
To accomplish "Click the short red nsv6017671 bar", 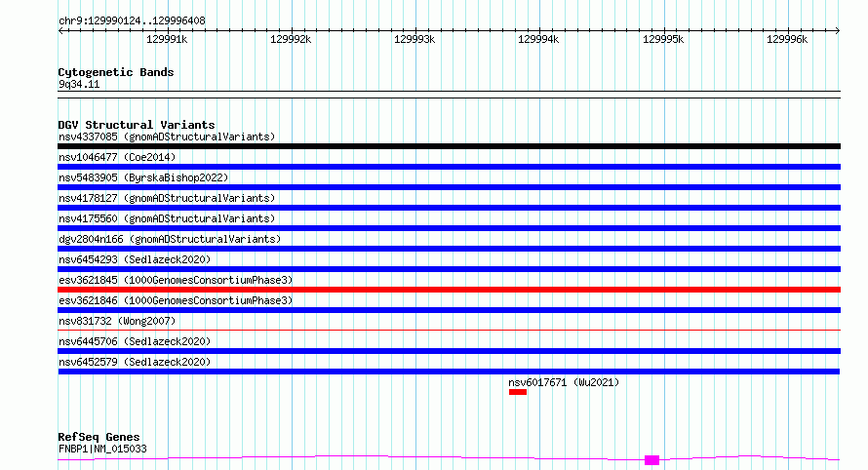I will (518, 392).
